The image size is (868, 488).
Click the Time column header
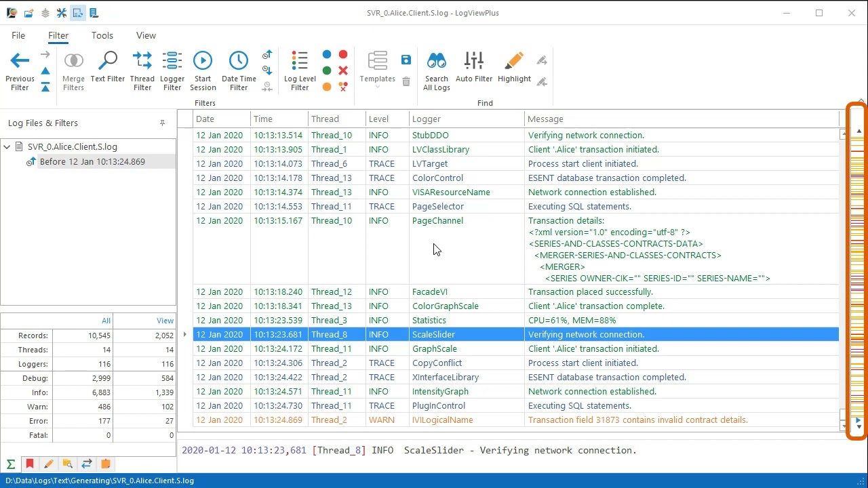[x=279, y=119]
